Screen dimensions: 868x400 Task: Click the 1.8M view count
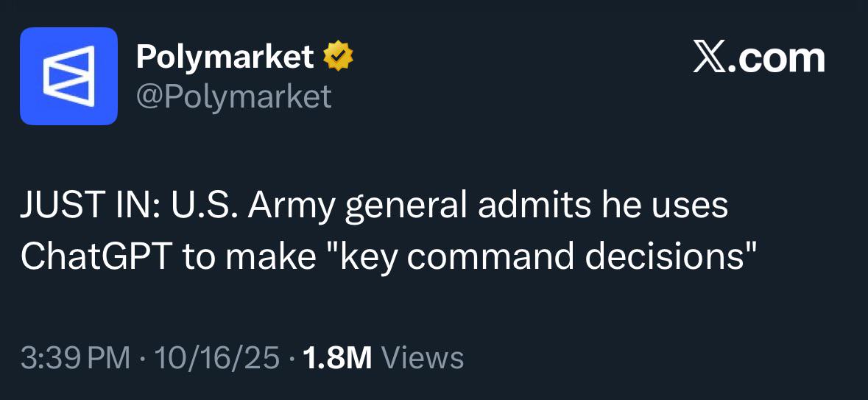coord(336,358)
